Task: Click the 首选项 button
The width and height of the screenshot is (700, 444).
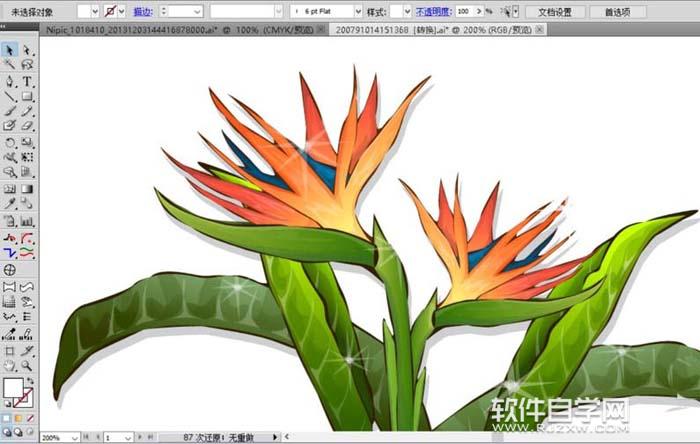Action: pyautogui.click(x=617, y=12)
